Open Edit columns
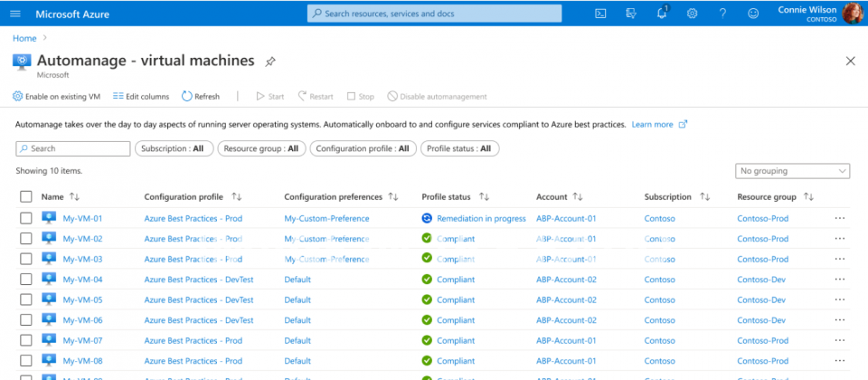This screenshot has height=380, width=868. click(141, 97)
